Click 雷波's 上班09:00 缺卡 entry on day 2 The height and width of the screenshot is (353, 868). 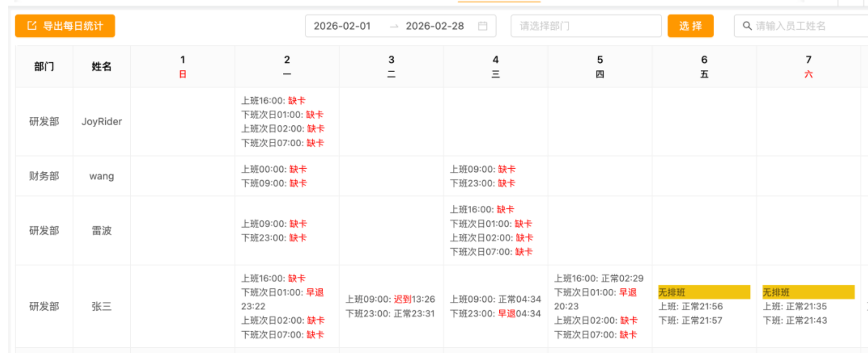(274, 223)
